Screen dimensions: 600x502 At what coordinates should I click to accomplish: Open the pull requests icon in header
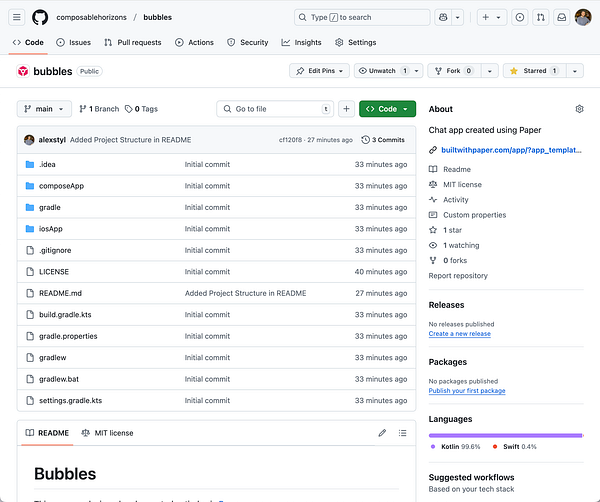click(541, 17)
